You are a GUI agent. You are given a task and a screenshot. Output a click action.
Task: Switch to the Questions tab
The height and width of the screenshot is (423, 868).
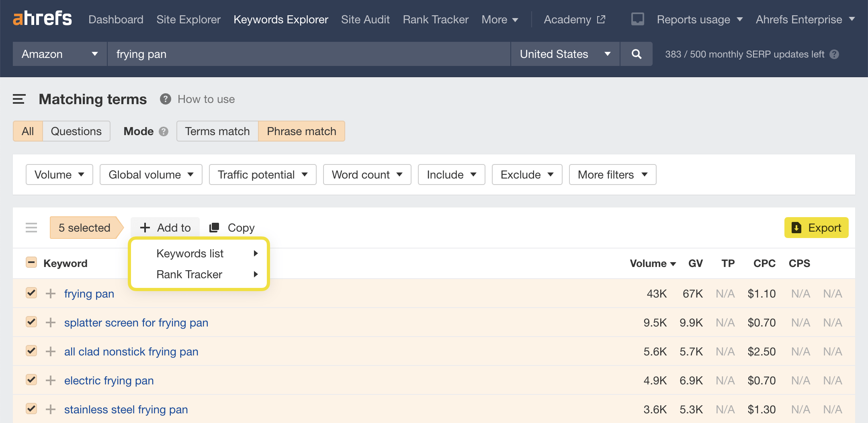[76, 131]
